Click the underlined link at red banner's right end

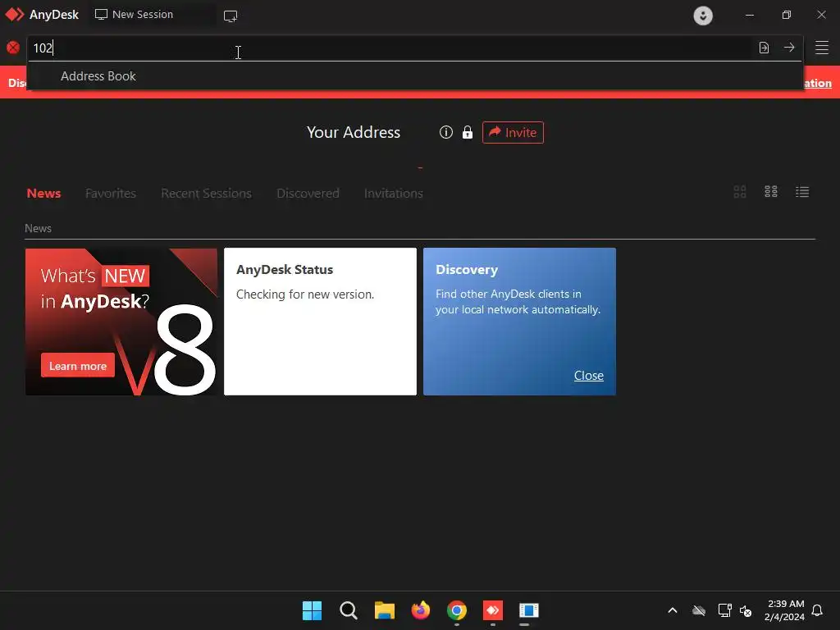click(818, 83)
